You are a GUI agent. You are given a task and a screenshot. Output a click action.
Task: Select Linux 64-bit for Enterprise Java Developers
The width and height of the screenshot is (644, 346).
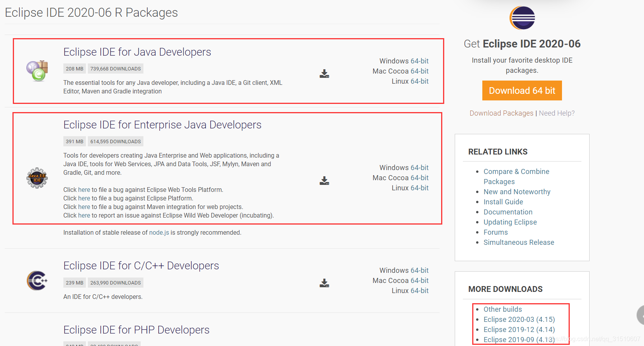click(x=419, y=188)
